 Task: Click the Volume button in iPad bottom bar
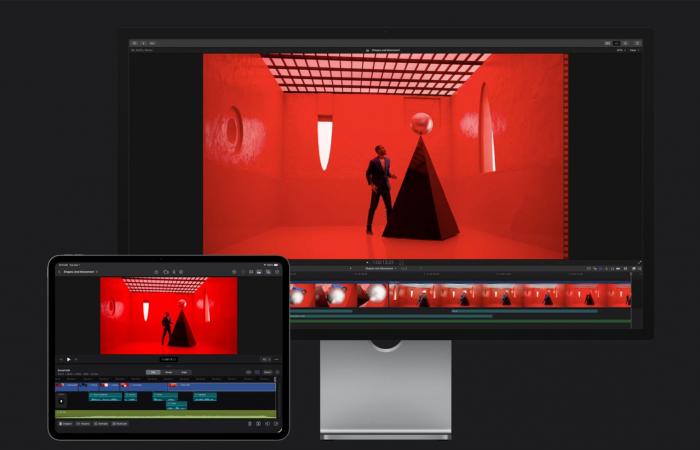click(83, 424)
